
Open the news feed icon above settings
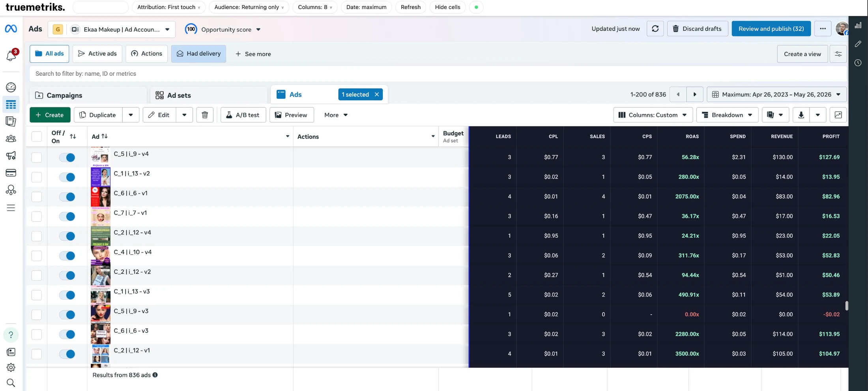(11, 352)
